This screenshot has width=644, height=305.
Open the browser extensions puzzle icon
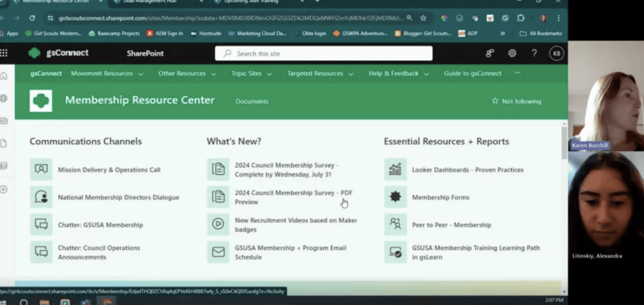[521, 18]
